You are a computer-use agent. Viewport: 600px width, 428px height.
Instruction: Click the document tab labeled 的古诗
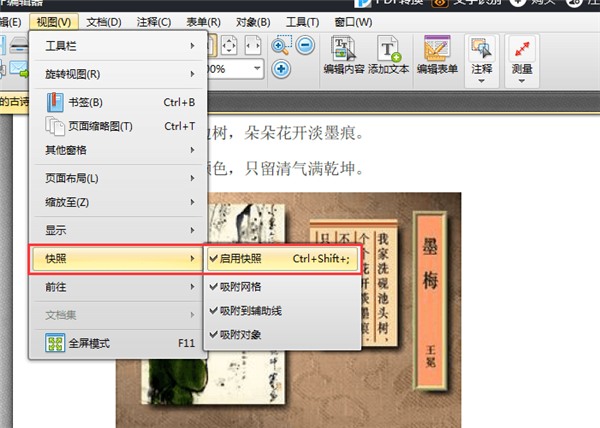click(x=15, y=102)
